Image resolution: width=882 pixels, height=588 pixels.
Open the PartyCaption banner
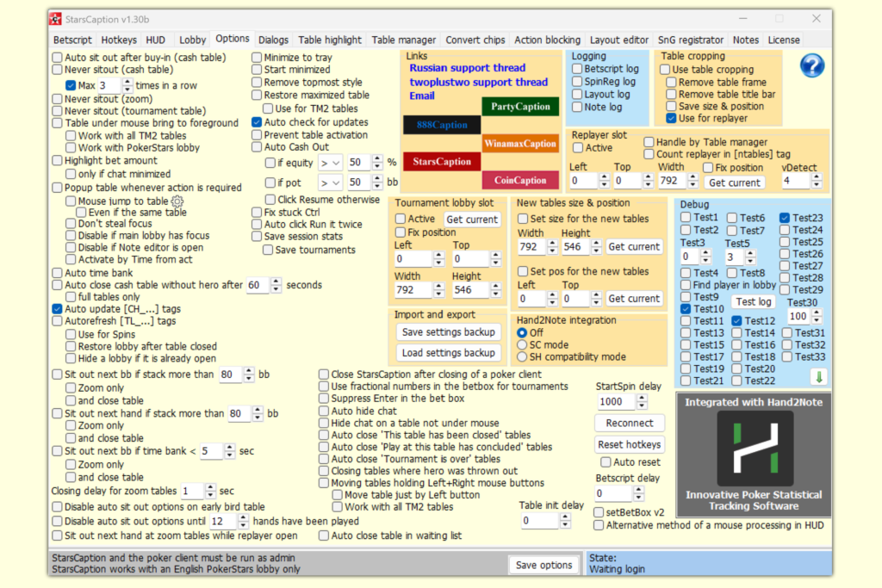click(x=520, y=107)
